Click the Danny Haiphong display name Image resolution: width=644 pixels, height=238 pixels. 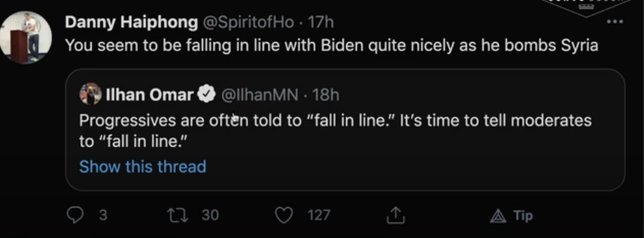pyautogui.click(x=131, y=22)
